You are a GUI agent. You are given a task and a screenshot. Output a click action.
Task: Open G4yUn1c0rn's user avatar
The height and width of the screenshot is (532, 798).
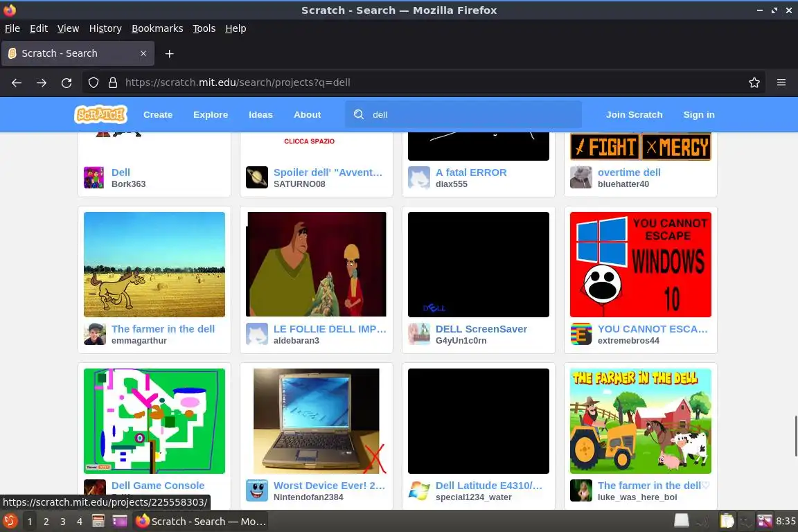[x=419, y=334]
